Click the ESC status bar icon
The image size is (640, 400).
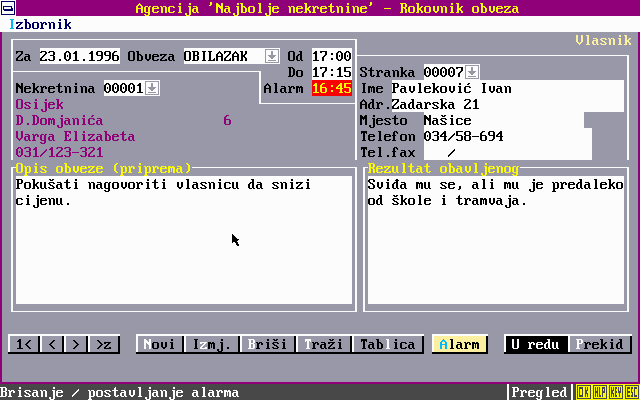click(631, 392)
